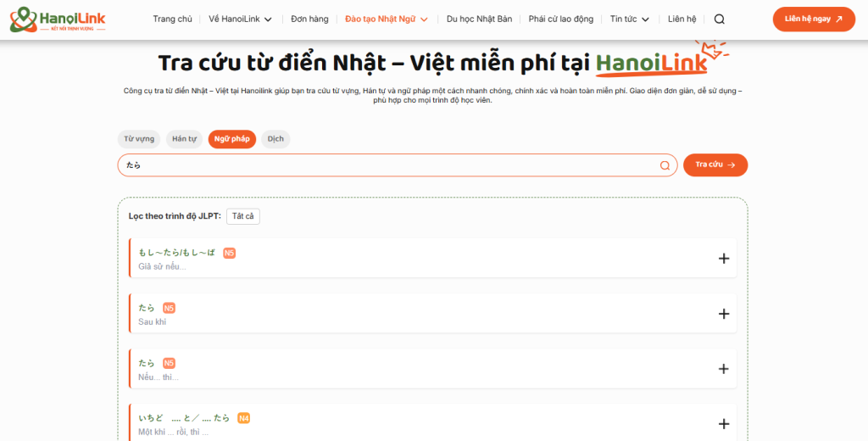Switch to the Dịch tab
Image resolution: width=868 pixels, height=441 pixels.
click(275, 139)
